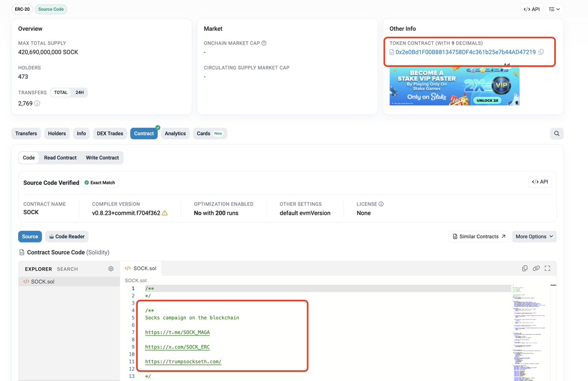Click the contract file icon beside address
Image resolution: width=588 pixels, height=381 pixels.
point(392,52)
